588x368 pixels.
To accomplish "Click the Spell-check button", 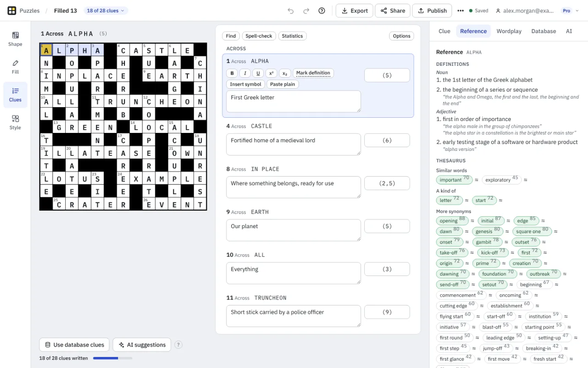I will pyautogui.click(x=259, y=36).
